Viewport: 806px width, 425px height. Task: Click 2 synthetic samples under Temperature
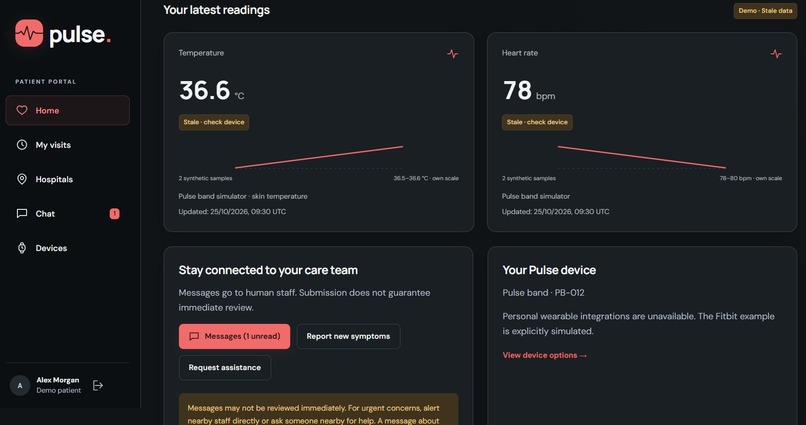(205, 178)
